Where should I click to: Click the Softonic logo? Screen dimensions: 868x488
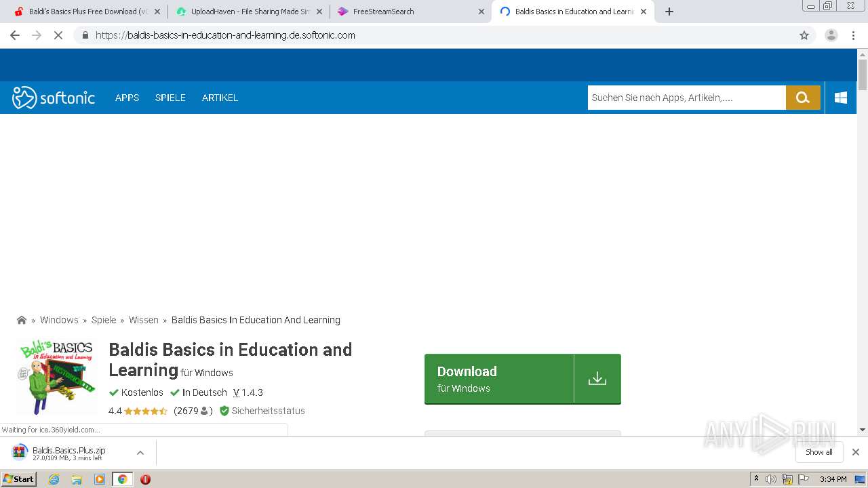click(x=54, y=98)
